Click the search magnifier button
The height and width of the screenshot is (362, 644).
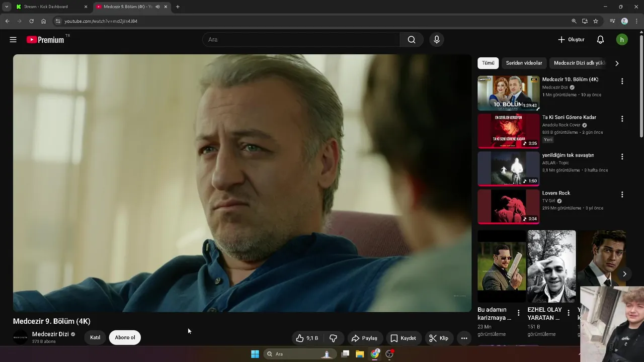[412, 40]
